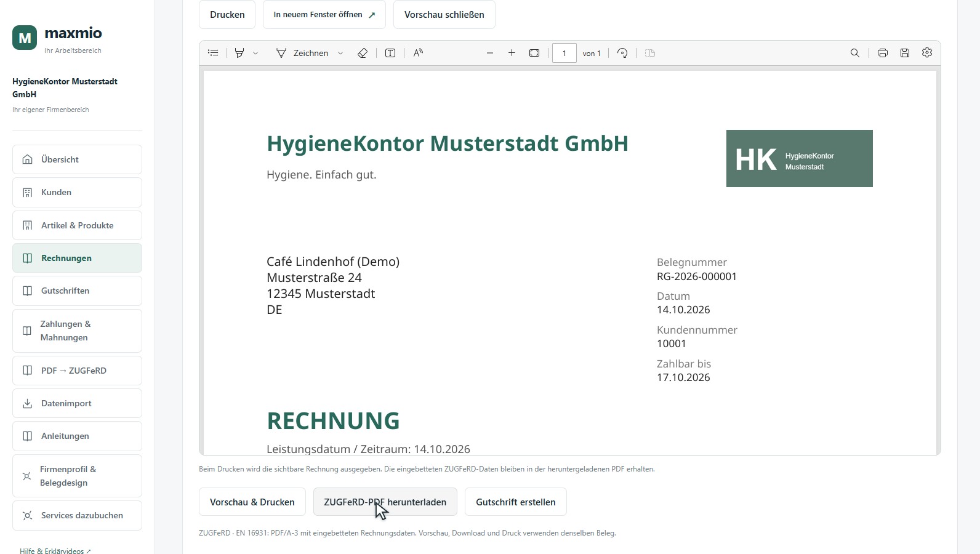Save the PDF with the disk icon
Image resolution: width=980 pixels, height=554 pixels.
point(905,53)
